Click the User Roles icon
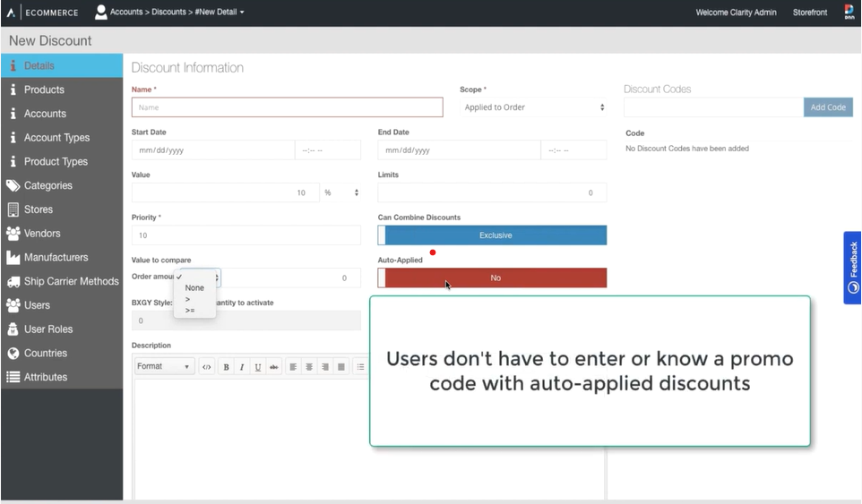 pyautogui.click(x=13, y=329)
